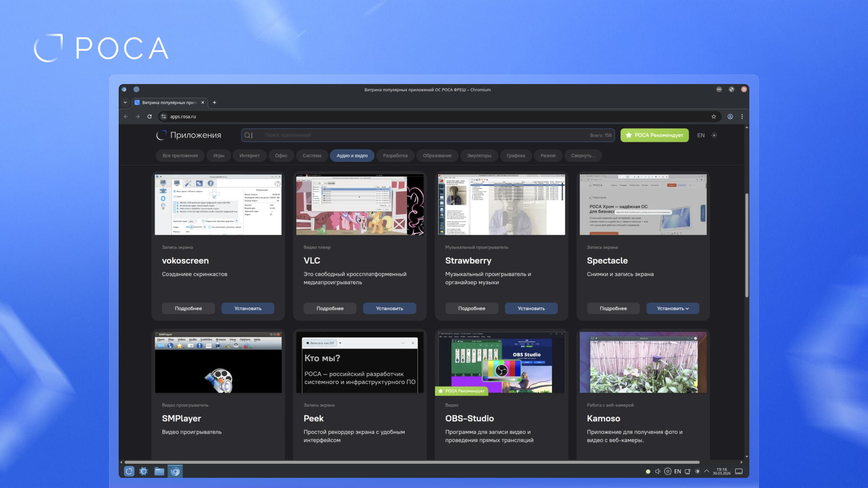
Task: Open the browser profile icon
Action: coord(730,116)
